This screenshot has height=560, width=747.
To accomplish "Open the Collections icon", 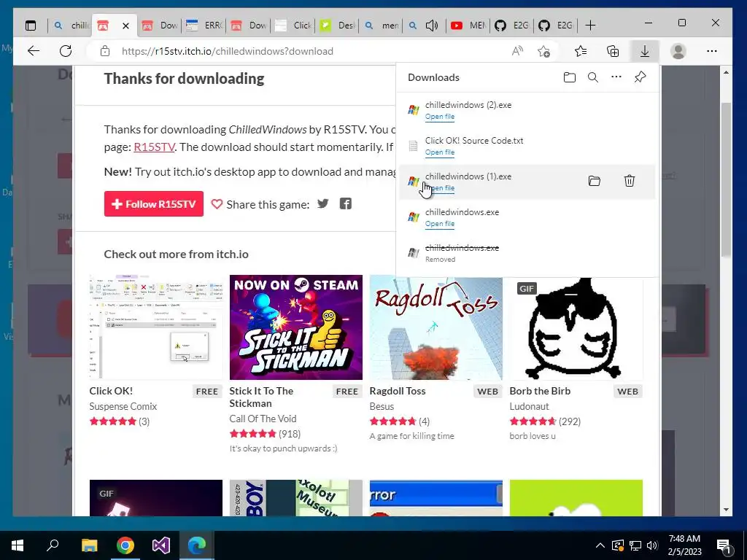I will click(613, 51).
